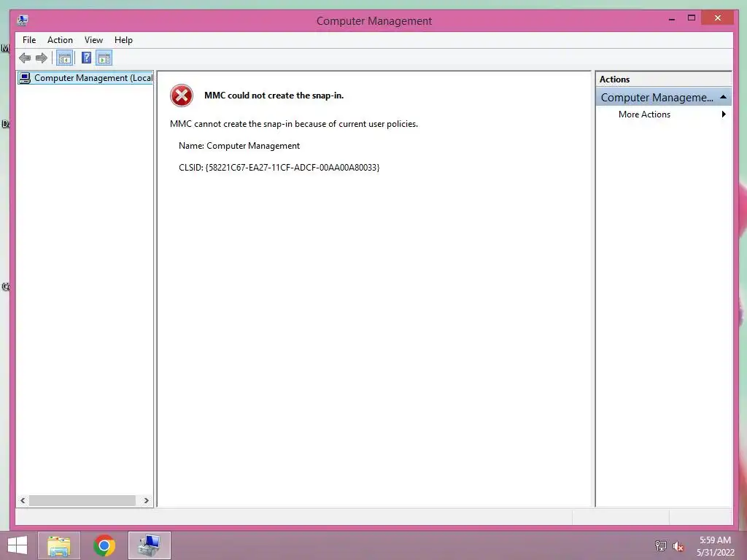Image resolution: width=747 pixels, height=560 pixels.
Task: Minimize the Computer Management window
Action: (x=672, y=18)
